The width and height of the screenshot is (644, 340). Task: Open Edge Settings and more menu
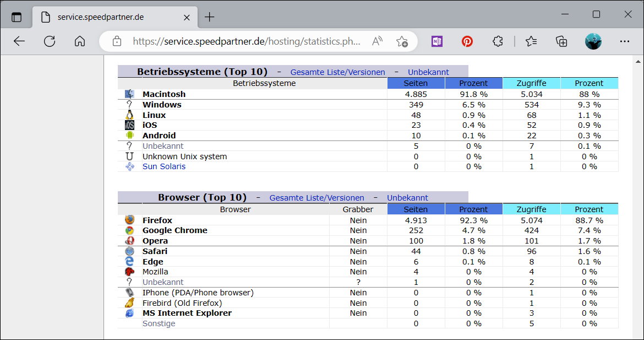click(x=624, y=41)
